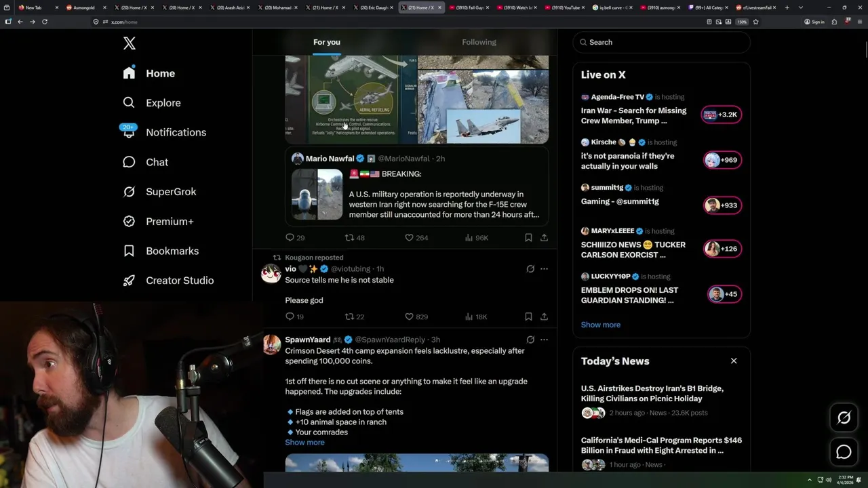This screenshot has height=488, width=868.
Task: Reply to the Mario Nawfal quote post
Action: (295, 238)
